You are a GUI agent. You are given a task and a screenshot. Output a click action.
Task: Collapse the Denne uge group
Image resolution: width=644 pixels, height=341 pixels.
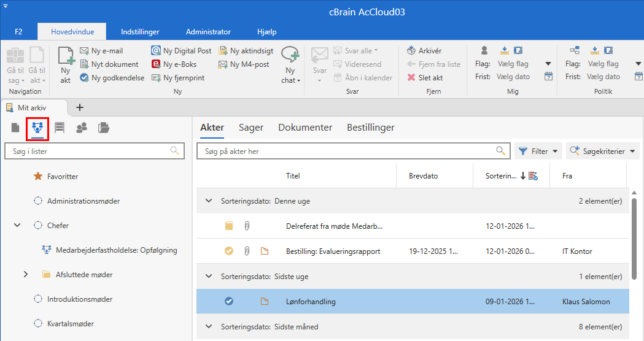click(x=209, y=201)
